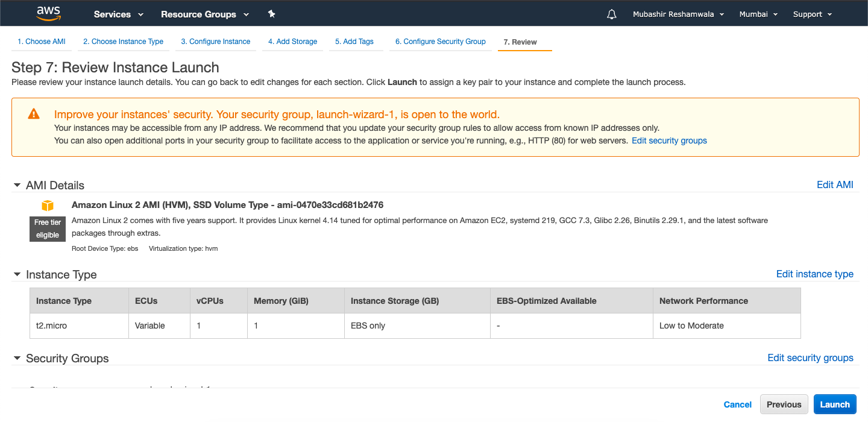Click the Low to Moderate network cell
Viewport: 868px width, 422px height.
click(726, 326)
